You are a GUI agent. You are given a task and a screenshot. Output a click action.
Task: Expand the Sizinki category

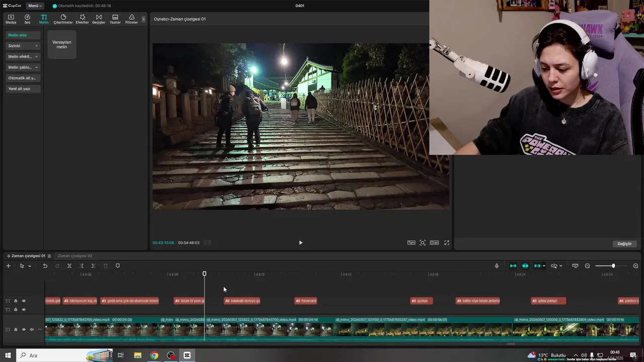coord(23,46)
